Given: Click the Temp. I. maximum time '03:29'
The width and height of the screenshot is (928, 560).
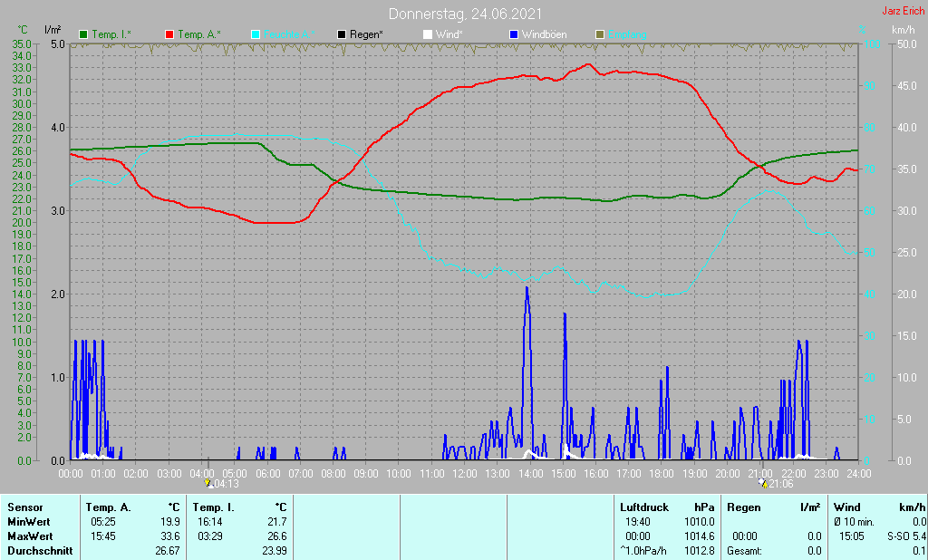Looking at the screenshot, I should (209, 536).
